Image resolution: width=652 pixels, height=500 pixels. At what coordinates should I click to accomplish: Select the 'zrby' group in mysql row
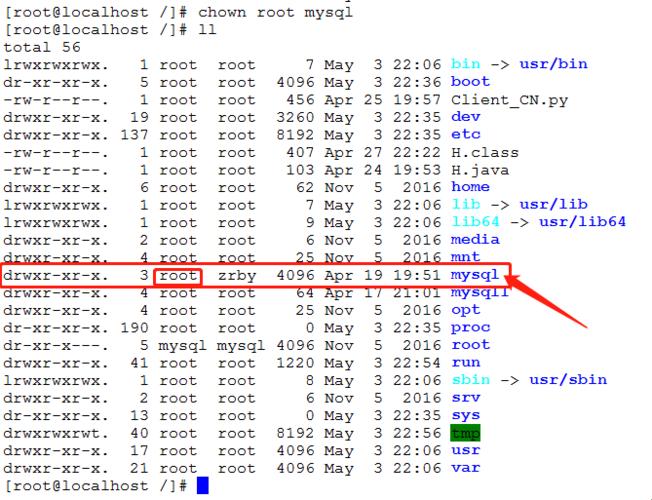237,275
